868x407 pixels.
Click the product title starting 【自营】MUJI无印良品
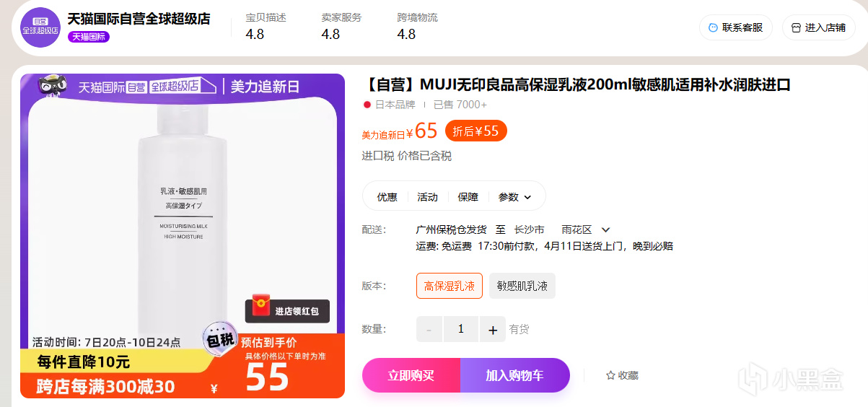576,85
